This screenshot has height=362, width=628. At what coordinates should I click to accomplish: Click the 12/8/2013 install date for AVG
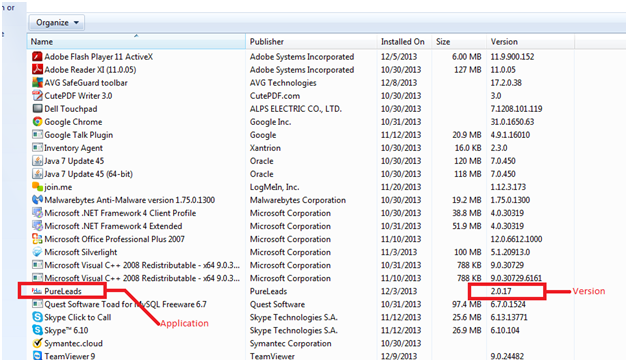399,82
